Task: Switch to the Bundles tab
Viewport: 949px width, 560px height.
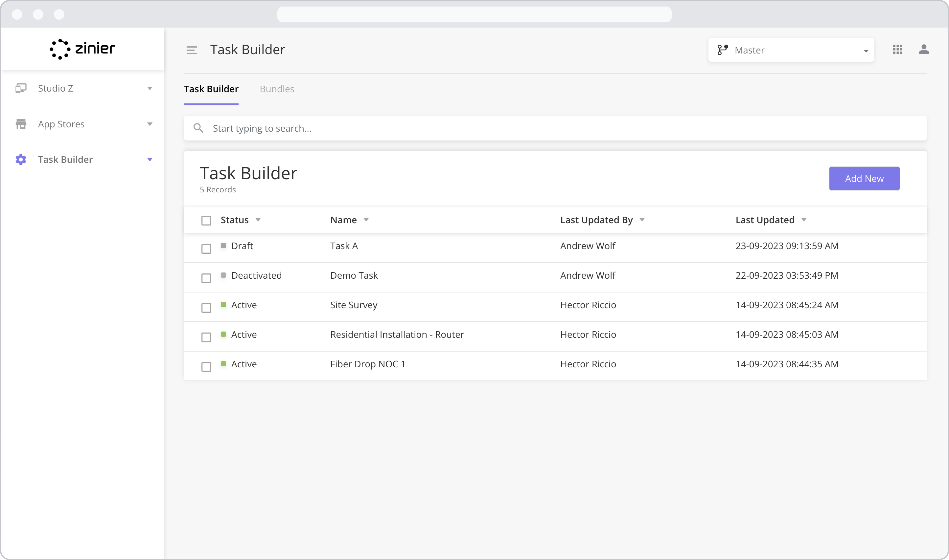Action: pyautogui.click(x=277, y=89)
